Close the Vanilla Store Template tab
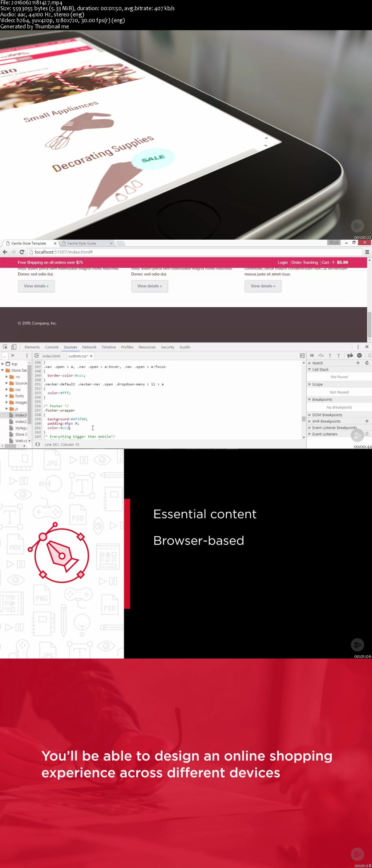The width and height of the screenshot is (372, 868). (x=55, y=243)
